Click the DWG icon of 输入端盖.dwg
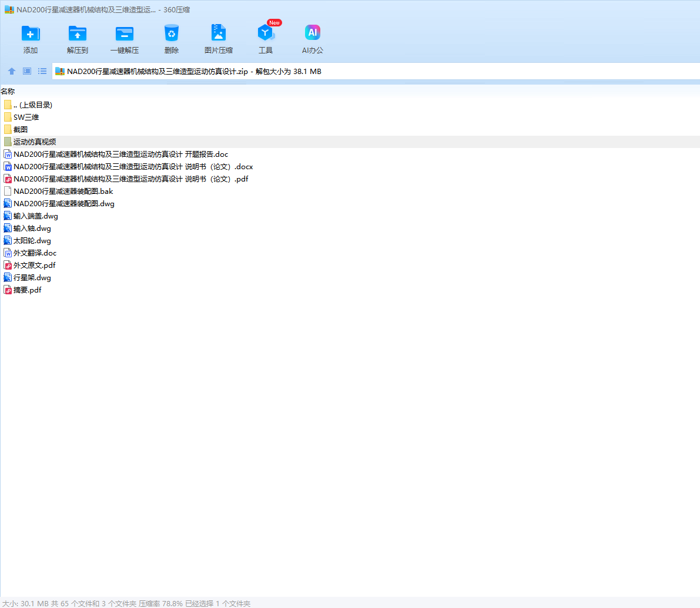700x608 pixels. click(x=8, y=216)
